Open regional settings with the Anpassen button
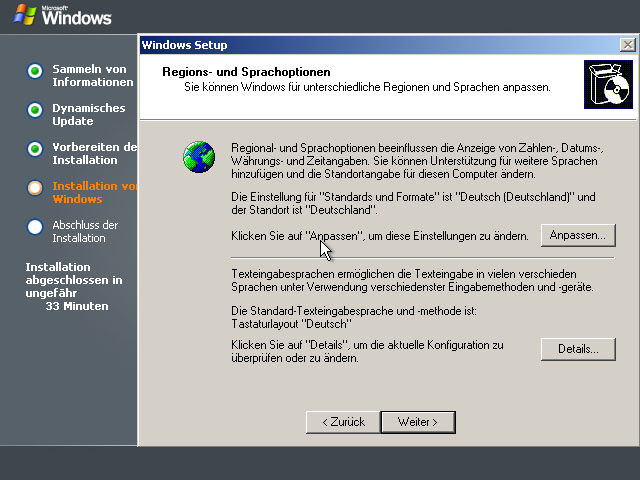This screenshot has height=480, width=640. tap(578, 235)
